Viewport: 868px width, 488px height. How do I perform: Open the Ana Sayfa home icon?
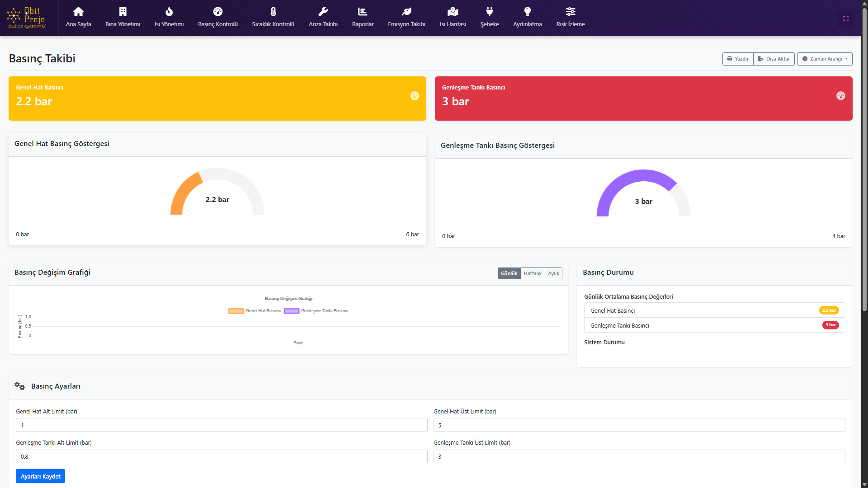click(x=78, y=12)
